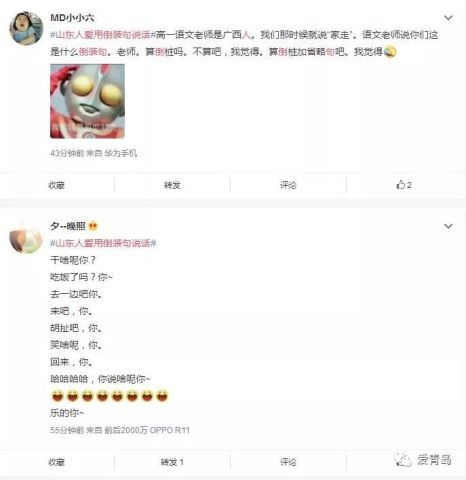The height and width of the screenshot is (480, 466).
Task: Open the Ultraman image thumbnail
Action: click(87, 101)
